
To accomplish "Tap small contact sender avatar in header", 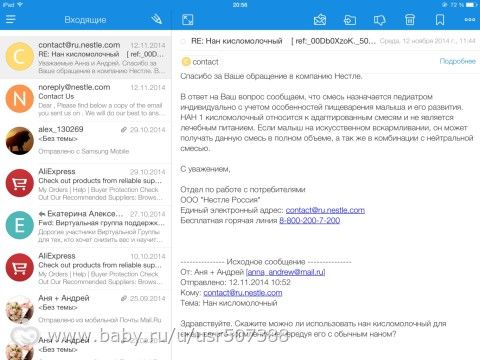I will point(186,62).
